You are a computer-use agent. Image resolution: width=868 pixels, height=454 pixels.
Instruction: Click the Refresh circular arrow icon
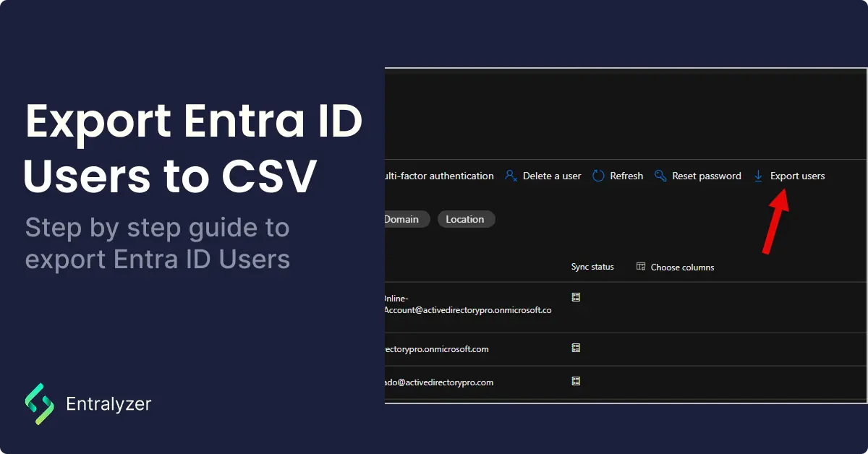coord(598,176)
